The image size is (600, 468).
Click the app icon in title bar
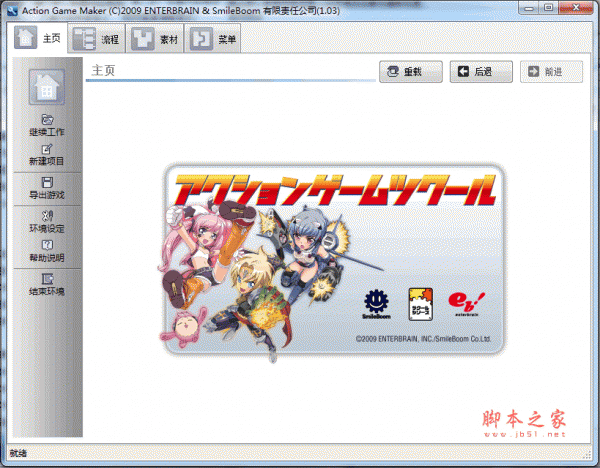point(11,9)
